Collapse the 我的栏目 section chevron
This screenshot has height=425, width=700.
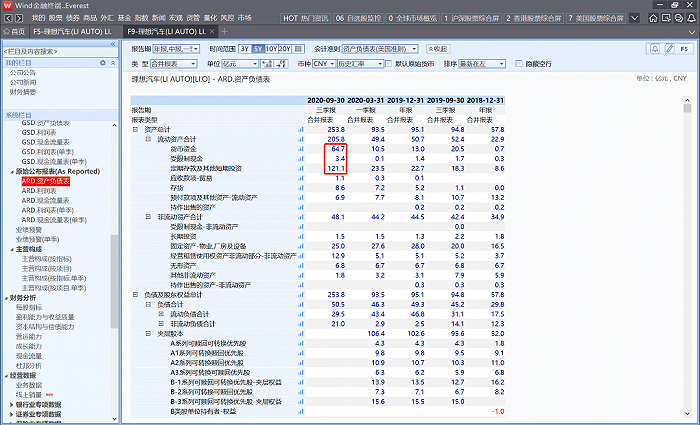pyautogui.click(x=113, y=63)
